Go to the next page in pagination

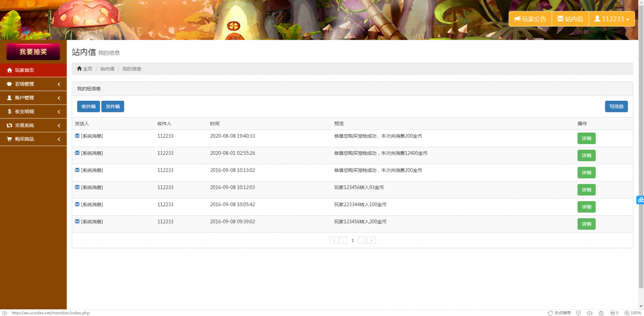coord(362,240)
